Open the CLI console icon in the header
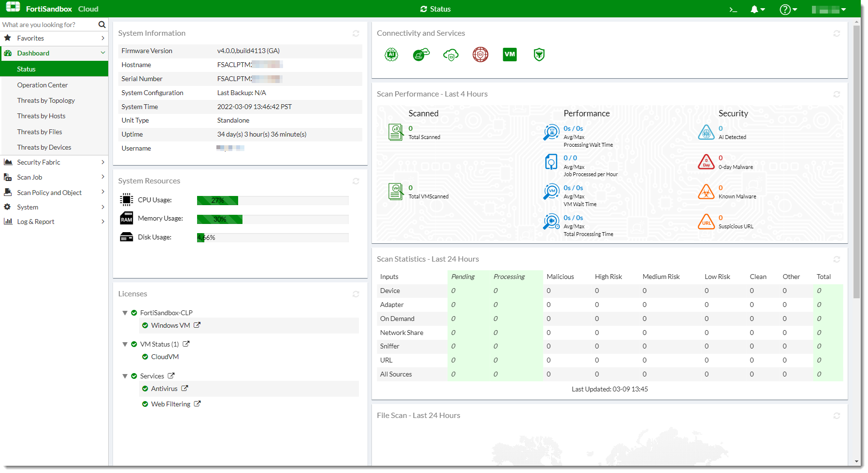This screenshot has width=868, height=473. pos(733,9)
